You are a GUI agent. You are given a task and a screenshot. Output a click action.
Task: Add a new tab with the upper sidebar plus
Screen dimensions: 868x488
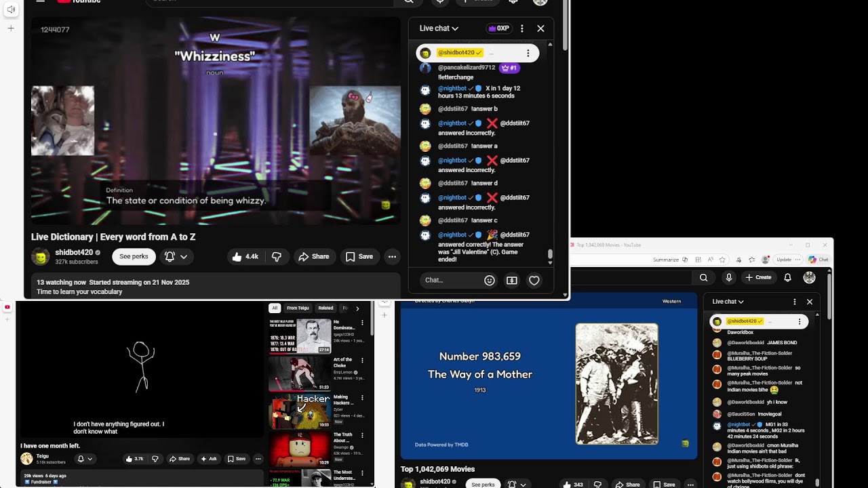tap(11, 28)
